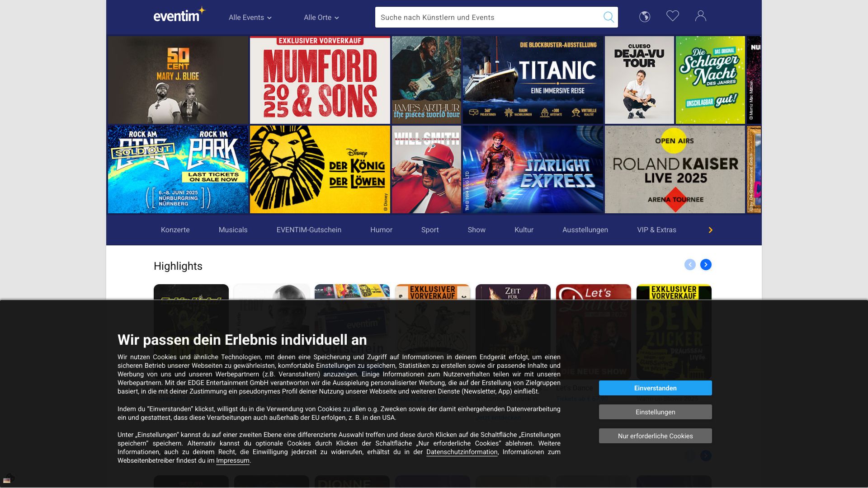This screenshot has width=868, height=488.
Task: Click the search magnifier icon
Action: (609, 17)
